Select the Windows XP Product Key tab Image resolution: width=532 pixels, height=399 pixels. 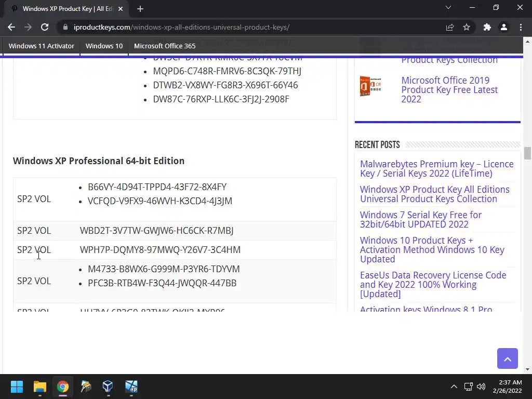click(x=67, y=9)
